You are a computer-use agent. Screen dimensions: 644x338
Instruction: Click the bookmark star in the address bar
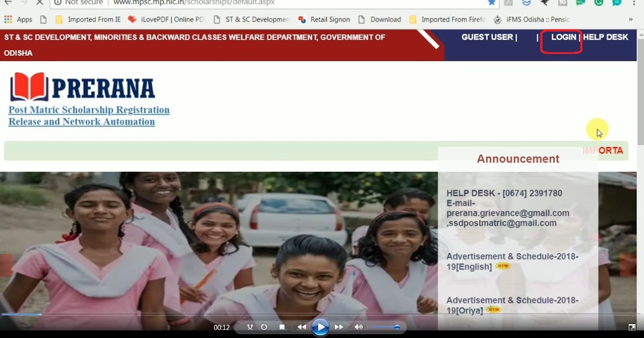(492, 2)
